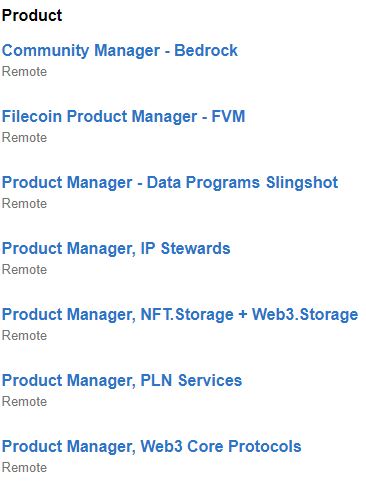
Task: Click Remote label under Data Programs Slingshot
Action: coord(24,204)
